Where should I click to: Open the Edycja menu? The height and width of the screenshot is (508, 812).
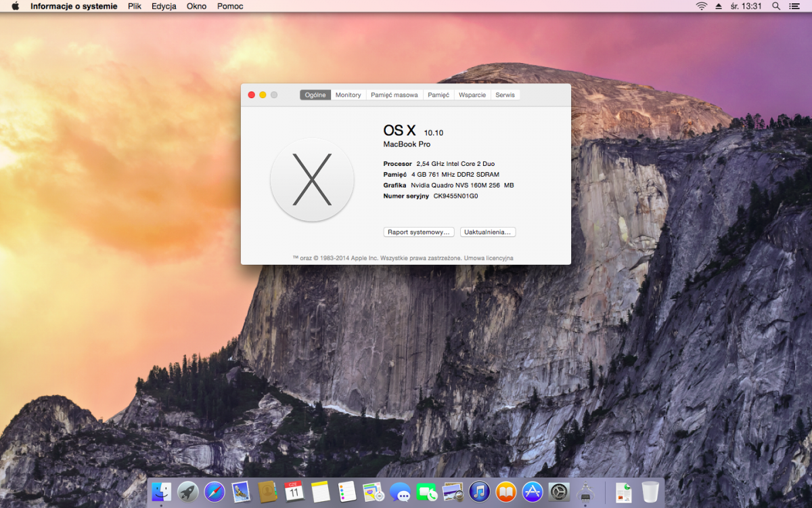[x=164, y=6]
